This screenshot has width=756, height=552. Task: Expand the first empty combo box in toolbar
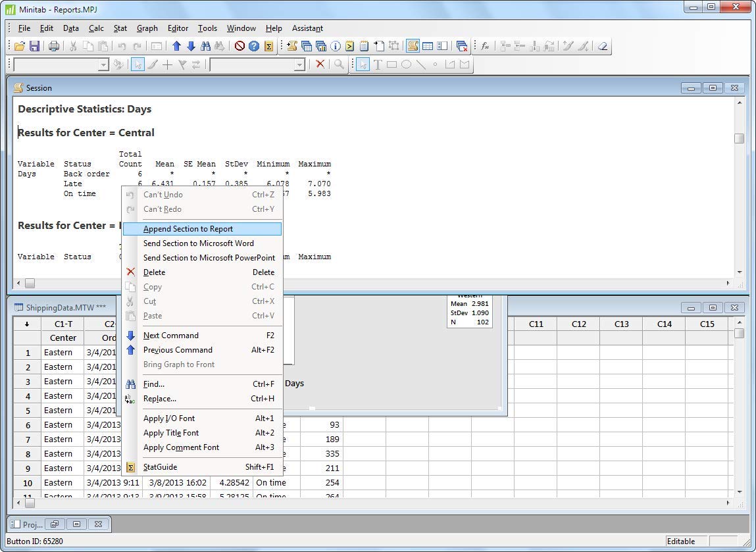pos(103,64)
